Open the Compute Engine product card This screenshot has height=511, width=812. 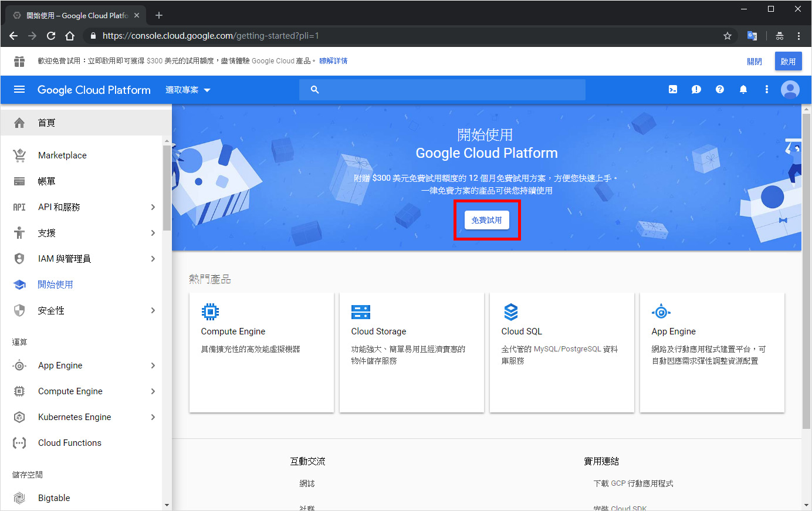(262, 353)
